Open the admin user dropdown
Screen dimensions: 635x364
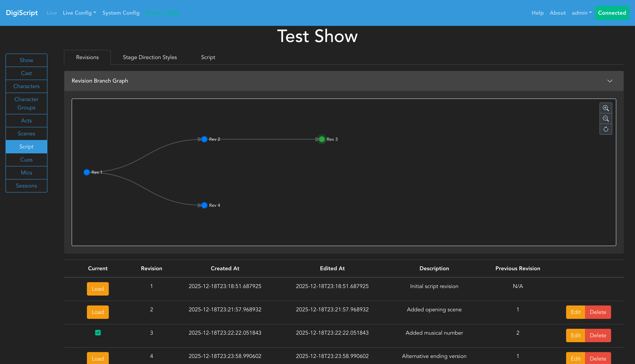coord(581,13)
